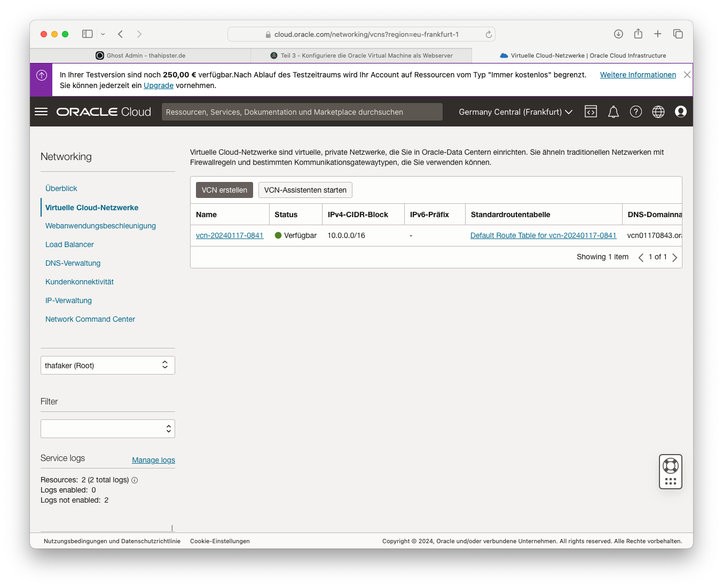This screenshot has width=723, height=588.
Task: Click the info icon next to Resources count
Action: tap(134, 480)
